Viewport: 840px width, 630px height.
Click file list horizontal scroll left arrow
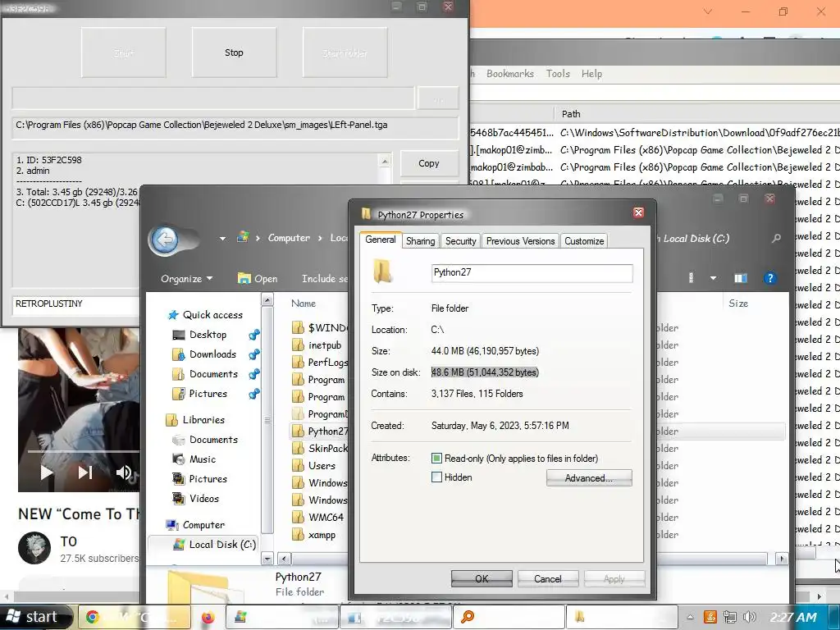pos(284,559)
